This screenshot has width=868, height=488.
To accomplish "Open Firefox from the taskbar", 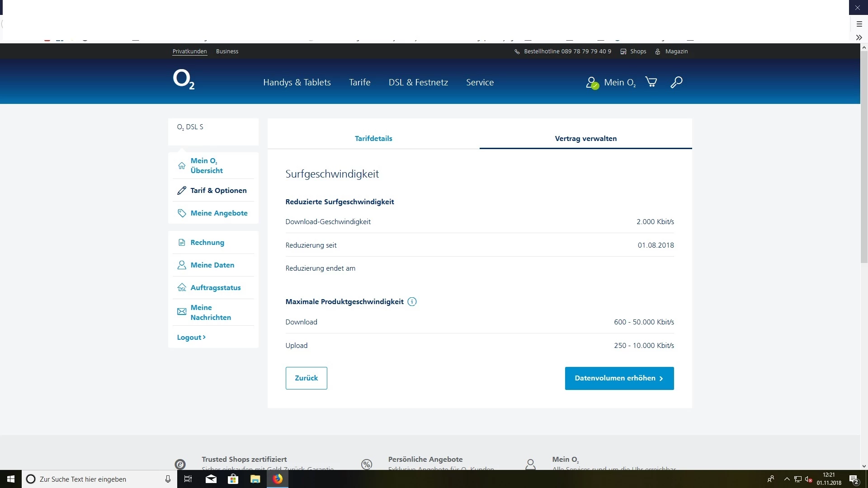I will pyautogui.click(x=278, y=479).
